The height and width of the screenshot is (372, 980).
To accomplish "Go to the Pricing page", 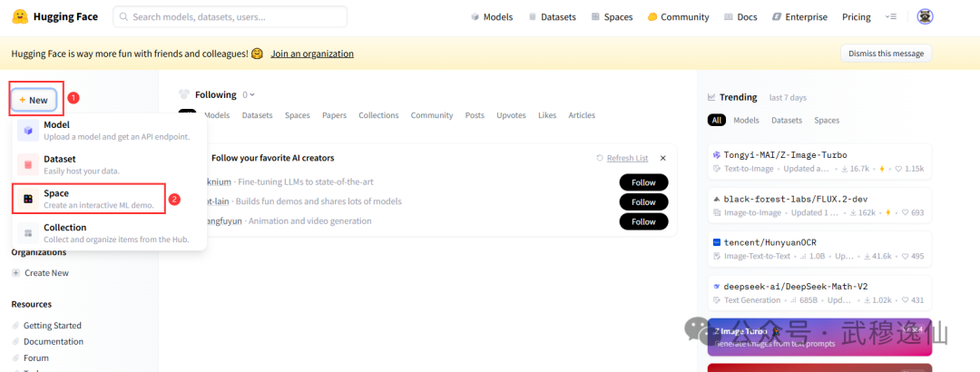I will click(857, 17).
